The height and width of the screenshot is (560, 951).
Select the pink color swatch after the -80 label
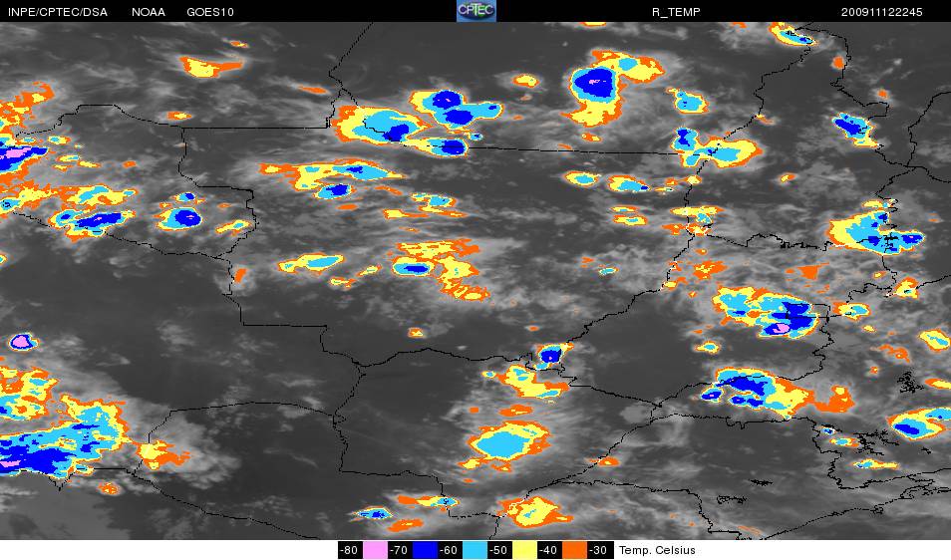click(x=376, y=550)
